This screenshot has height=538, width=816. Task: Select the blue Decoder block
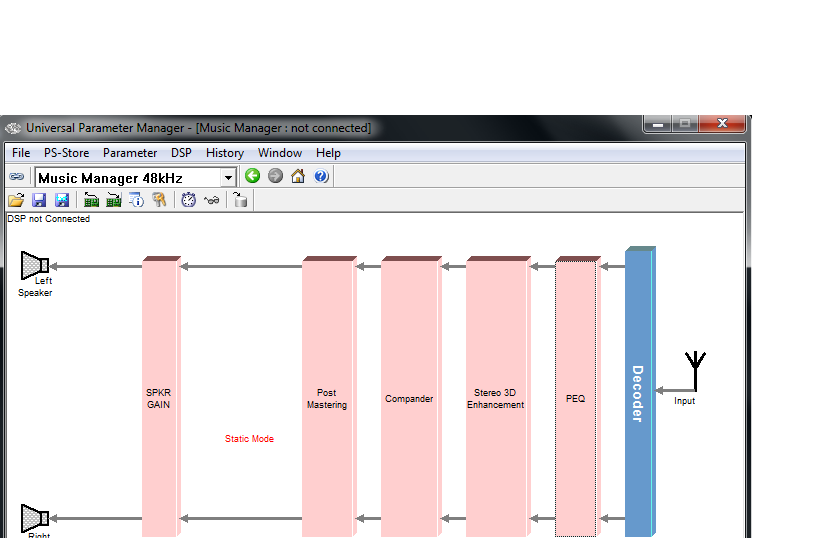[640, 391]
